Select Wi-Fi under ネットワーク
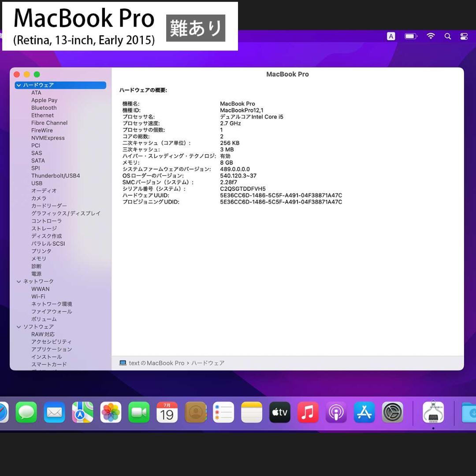This screenshot has height=476, width=476. 38,297
